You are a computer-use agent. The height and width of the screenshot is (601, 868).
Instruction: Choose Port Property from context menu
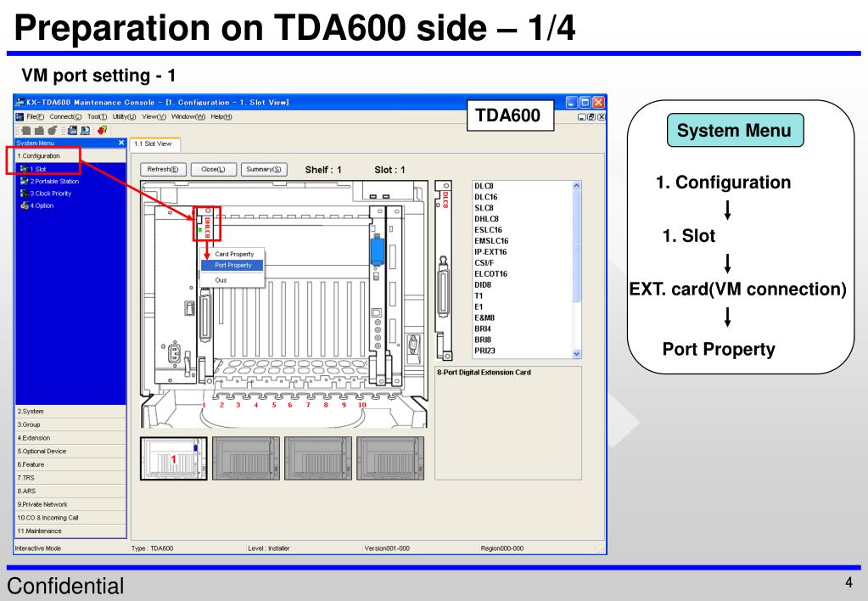[x=233, y=266]
